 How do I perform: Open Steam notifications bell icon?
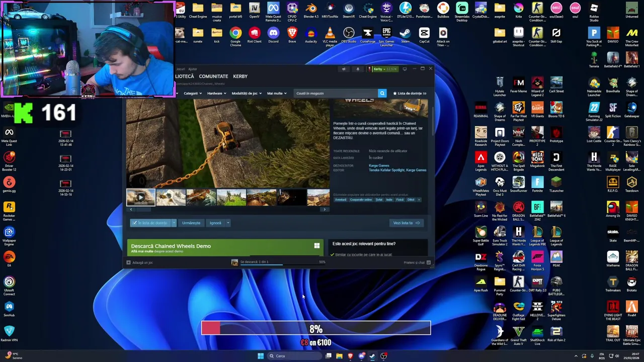pyautogui.click(x=358, y=69)
